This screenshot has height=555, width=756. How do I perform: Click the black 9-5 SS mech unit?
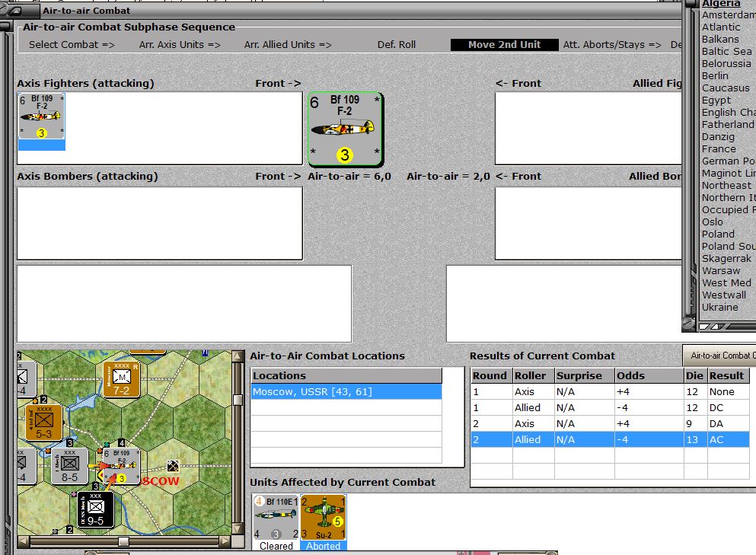click(x=95, y=509)
